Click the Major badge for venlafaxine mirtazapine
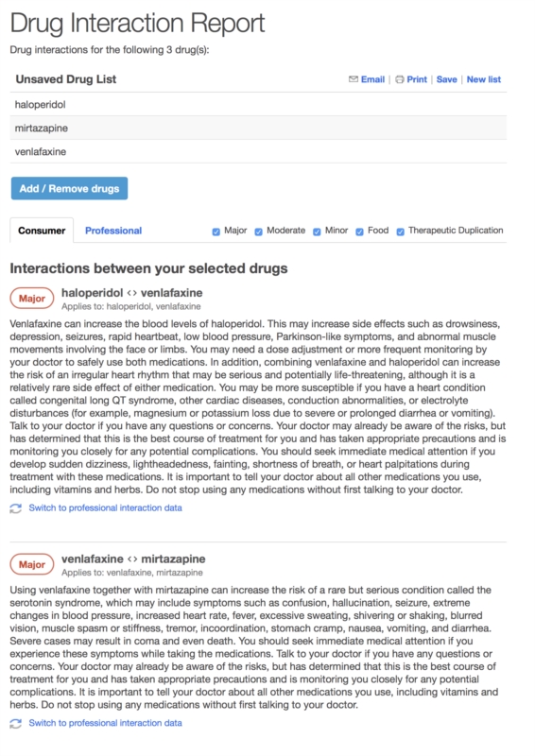Screen dimensions: 535x756 pos(32,564)
